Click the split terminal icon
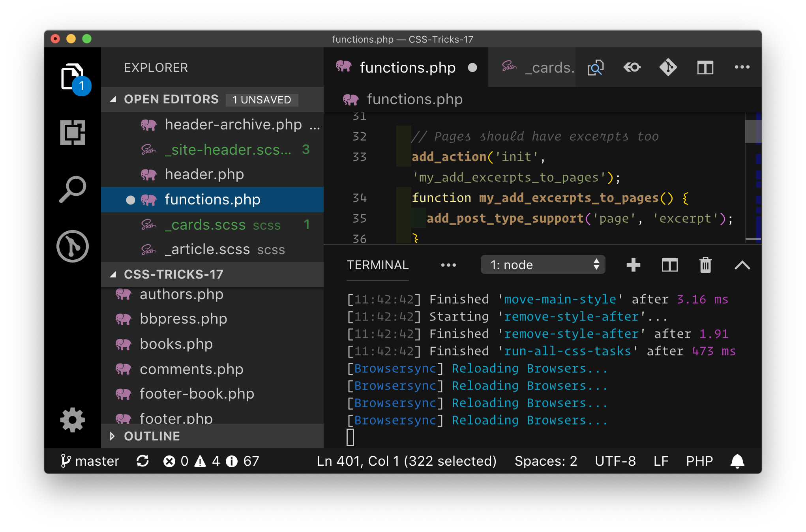 (669, 265)
